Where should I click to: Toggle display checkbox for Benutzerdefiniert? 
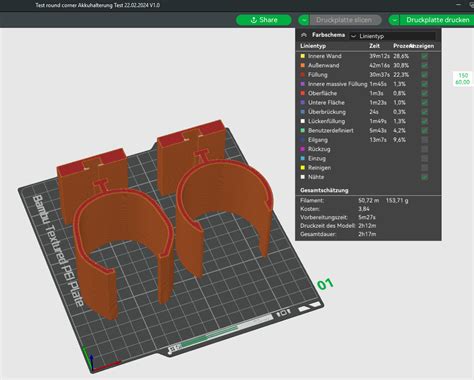pyautogui.click(x=424, y=131)
